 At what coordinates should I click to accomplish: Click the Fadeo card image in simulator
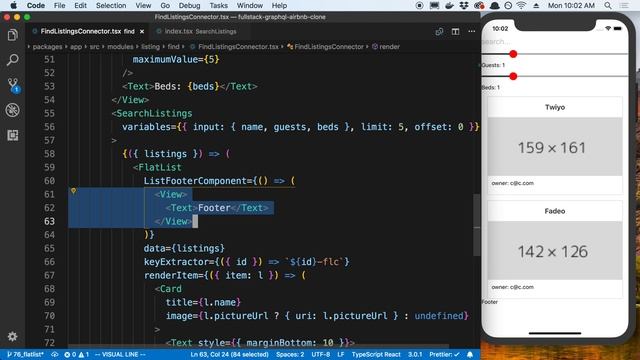pyautogui.click(x=555, y=251)
